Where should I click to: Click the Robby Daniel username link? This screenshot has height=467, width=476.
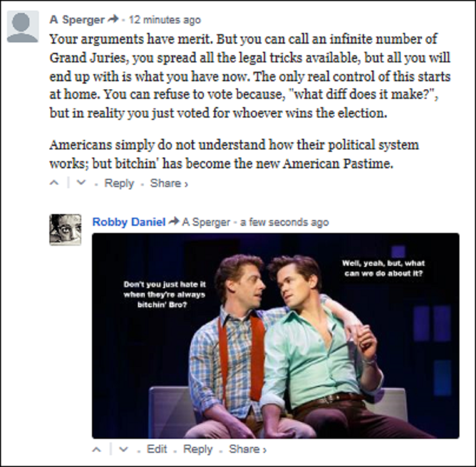[129, 222]
